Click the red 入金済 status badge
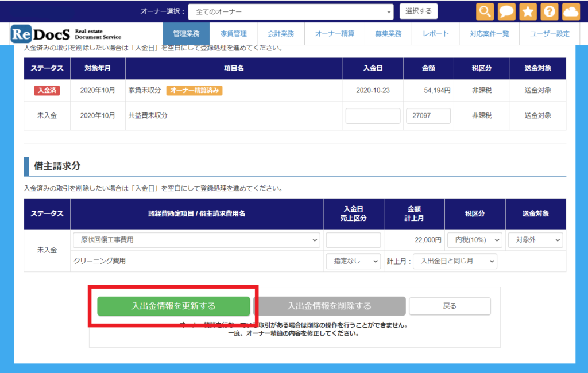 coord(47,90)
